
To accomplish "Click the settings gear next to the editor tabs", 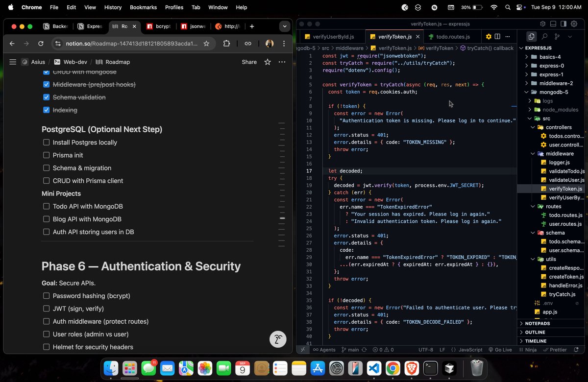I will click(489, 36).
